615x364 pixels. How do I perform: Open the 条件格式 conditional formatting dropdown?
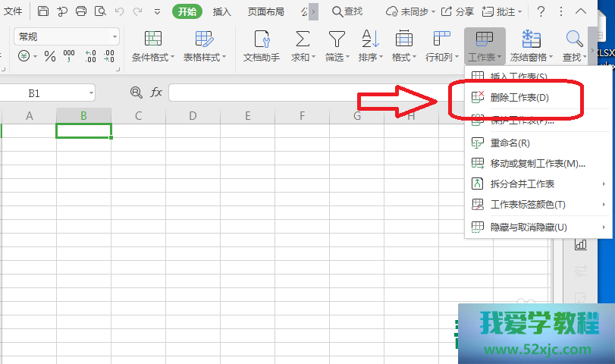(x=152, y=46)
